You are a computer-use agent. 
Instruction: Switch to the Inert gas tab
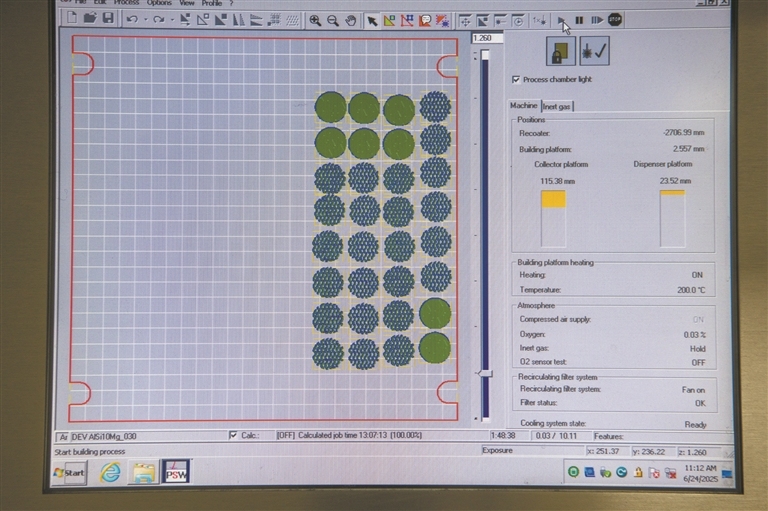[558, 106]
